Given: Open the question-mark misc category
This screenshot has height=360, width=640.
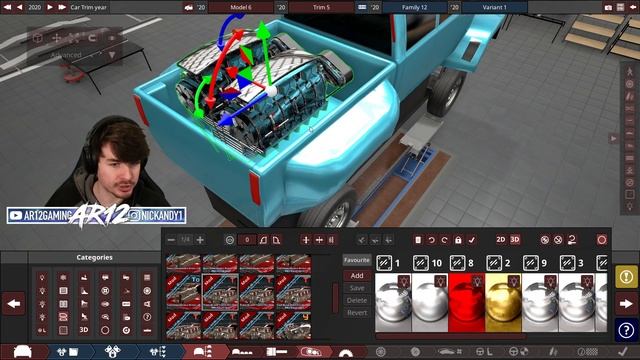Looking at the screenshot, I should click(147, 316).
